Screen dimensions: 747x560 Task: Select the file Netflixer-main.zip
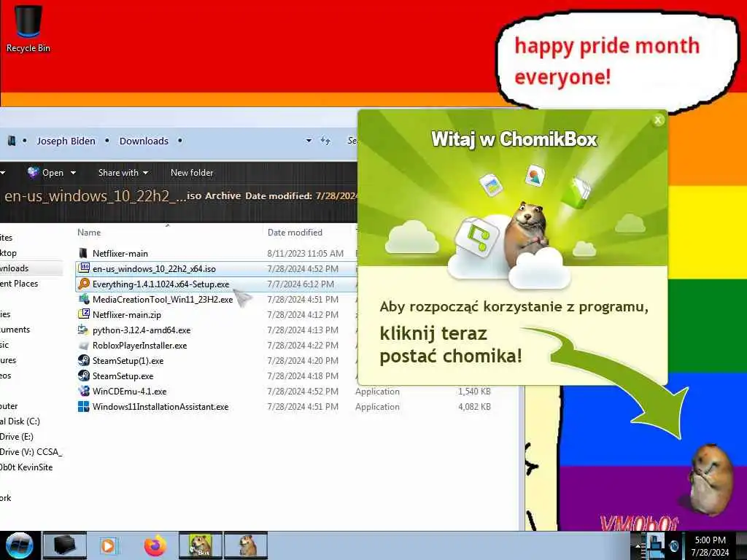(x=127, y=315)
